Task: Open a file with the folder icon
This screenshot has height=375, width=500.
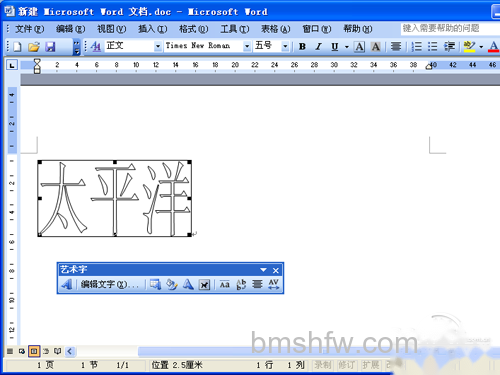Action: (34, 46)
